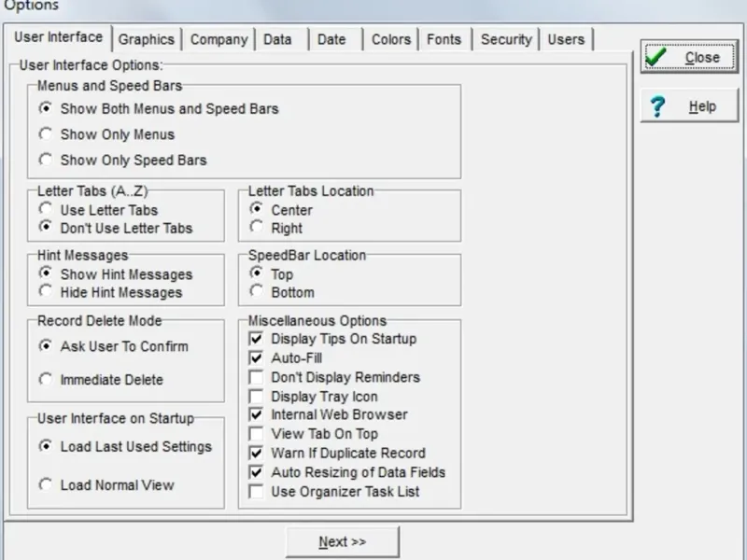Uncheck Auto Resizing of Data Fields
747x560 pixels.
[x=256, y=472]
